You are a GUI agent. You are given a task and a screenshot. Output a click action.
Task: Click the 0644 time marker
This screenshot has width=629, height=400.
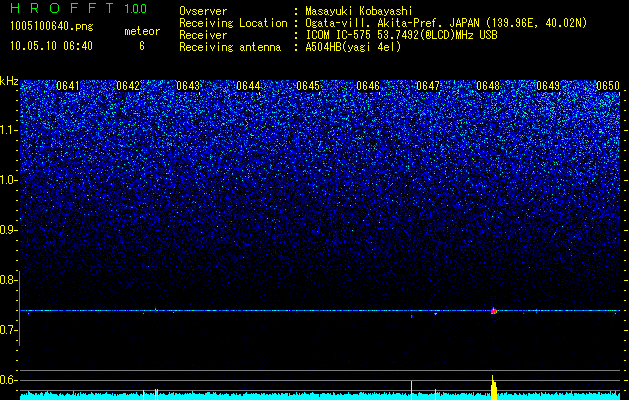(x=248, y=86)
